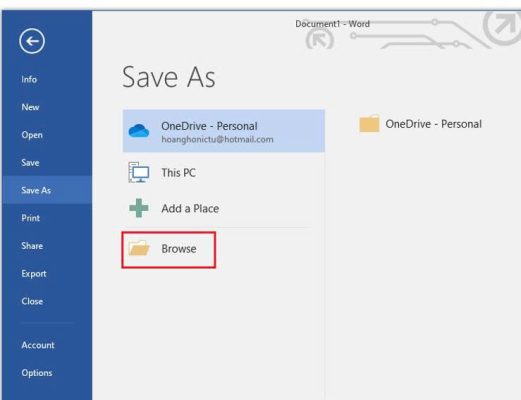This screenshot has height=400, width=521.
Task: Click the back arrow circle icon
Action: (x=32, y=41)
